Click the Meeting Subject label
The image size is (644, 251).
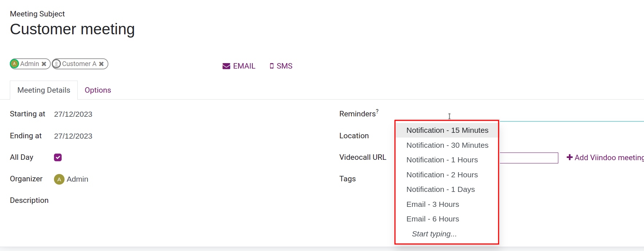tap(37, 14)
